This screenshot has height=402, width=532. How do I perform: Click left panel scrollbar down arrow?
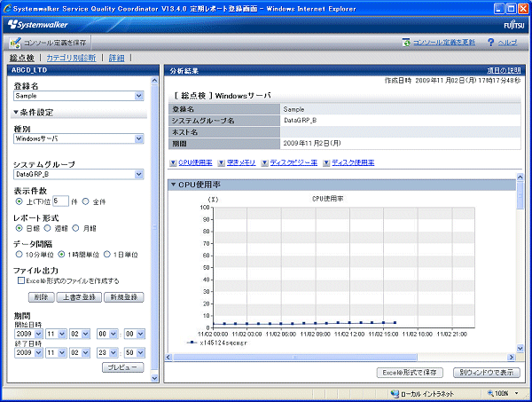(154, 377)
